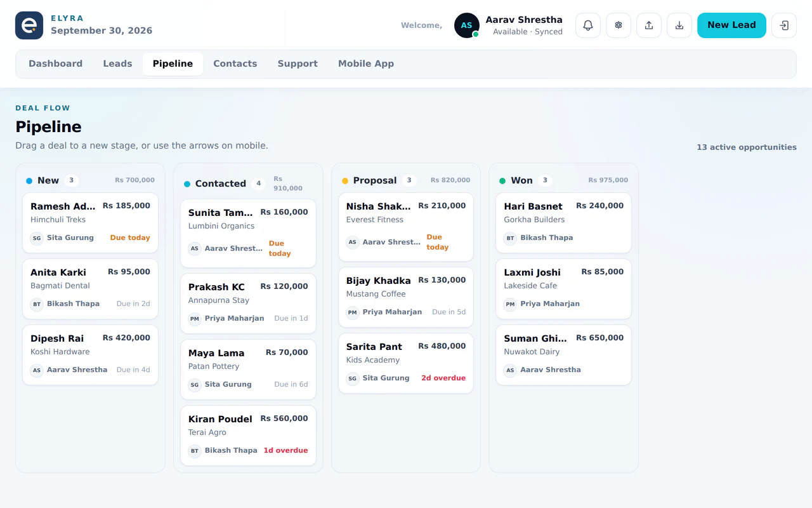Open the Sunita Lumbini Organics deal card

248,234
